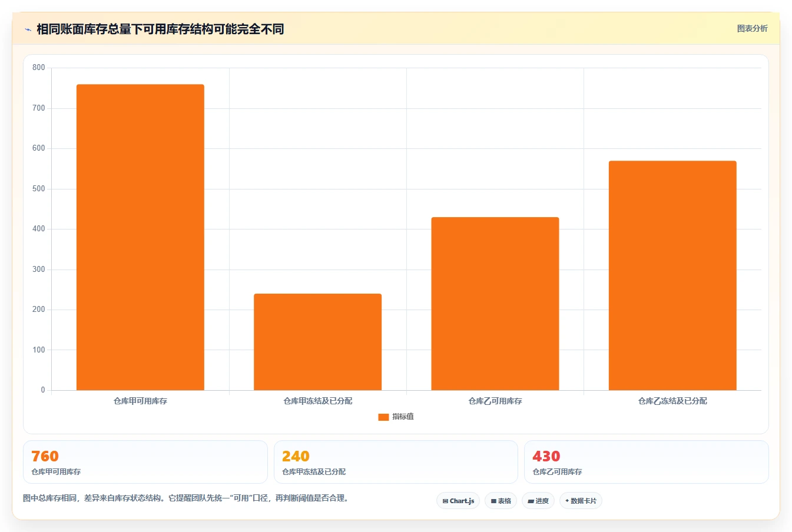Click the 进度 tag pill
Image resolution: width=792 pixels, height=532 pixels.
(x=538, y=501)
